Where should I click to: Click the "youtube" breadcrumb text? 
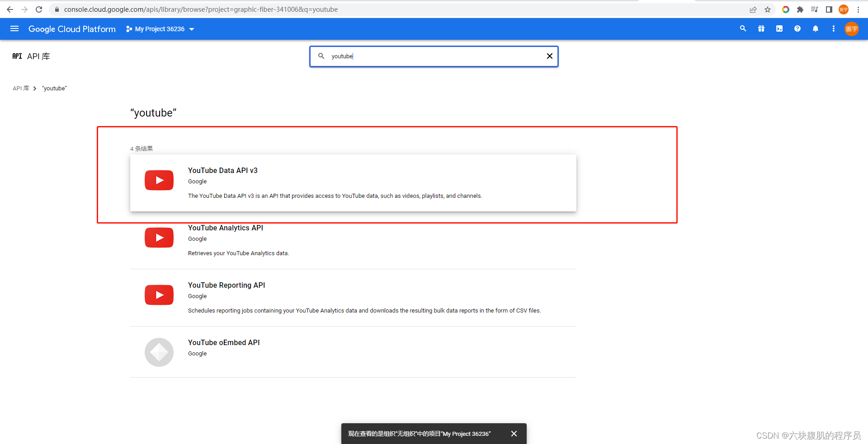(54, 89)
